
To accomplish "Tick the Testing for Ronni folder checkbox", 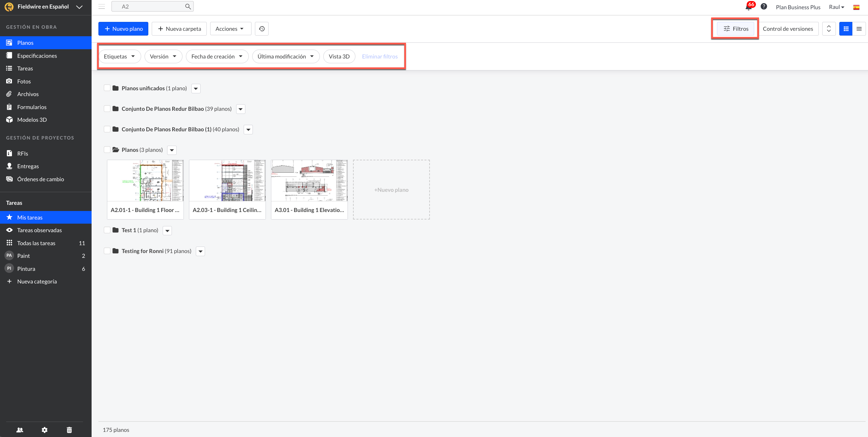I will 107,251.
